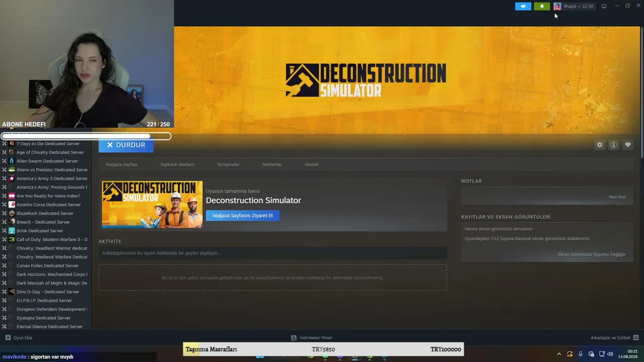
Task: Open the green notifications bell
Action: (x=542, y=6)
